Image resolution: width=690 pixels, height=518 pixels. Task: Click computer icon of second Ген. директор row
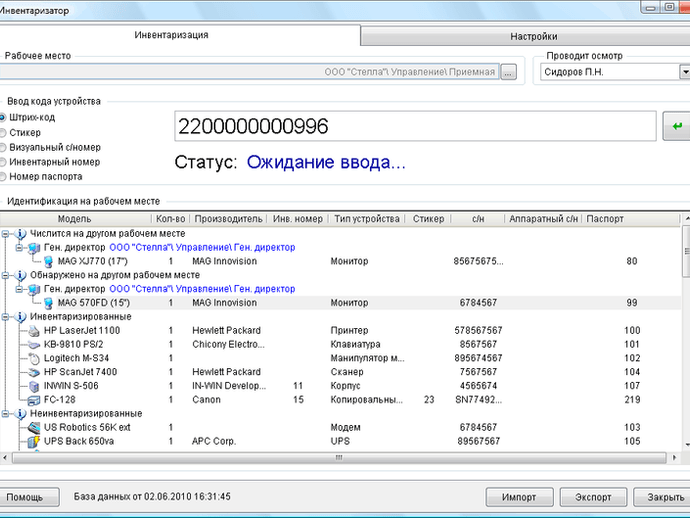[34, 289]
